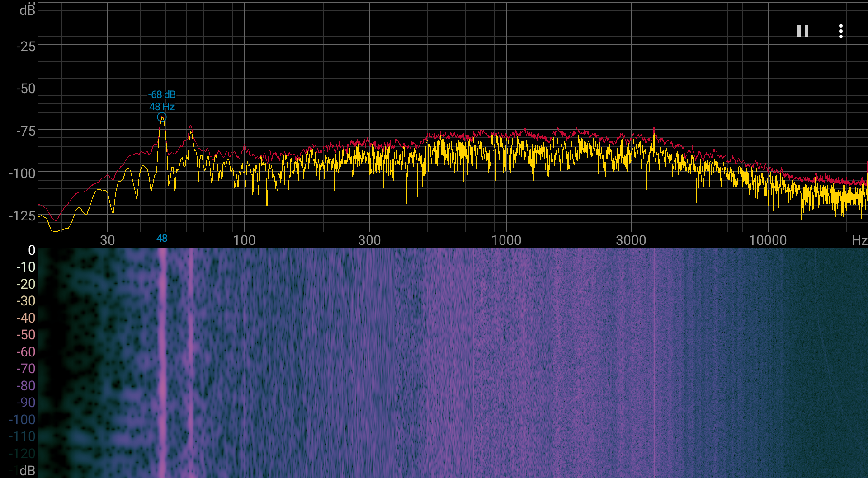Click the dB unit label above the spectrum
The image size is (868, 478).
click(27, 10)
